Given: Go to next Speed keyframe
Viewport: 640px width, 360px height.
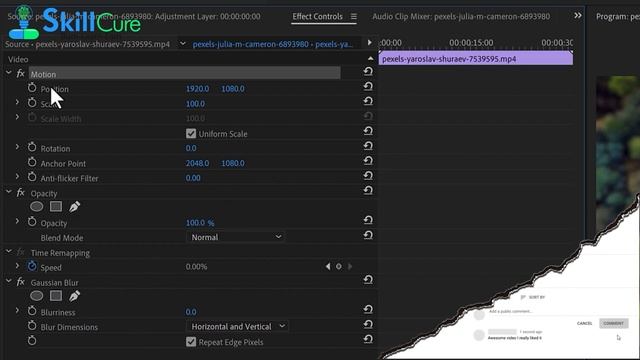Looking at the screenshot, I should click(x=350, y=267).
